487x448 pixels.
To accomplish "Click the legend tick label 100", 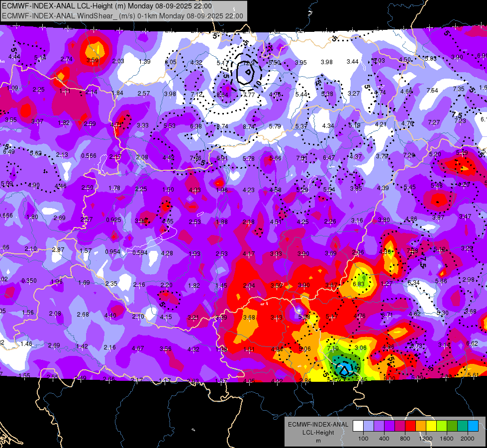I will [363, 439].
